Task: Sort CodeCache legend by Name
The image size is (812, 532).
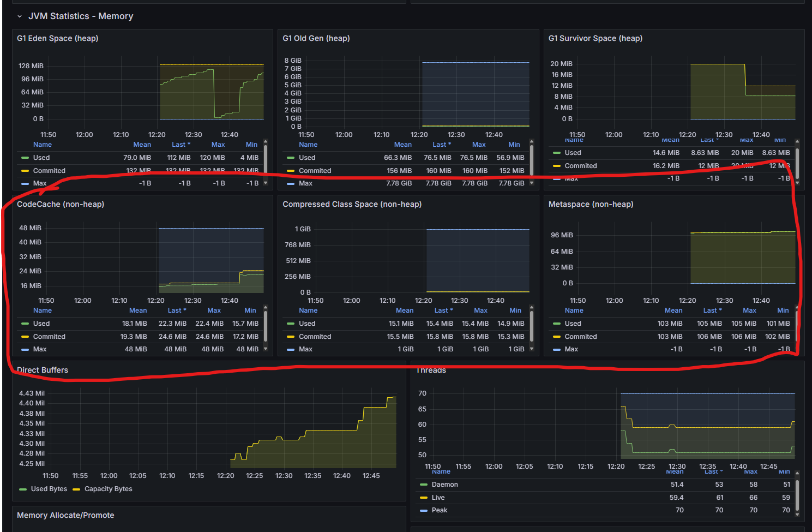Action: click(43, 310)
